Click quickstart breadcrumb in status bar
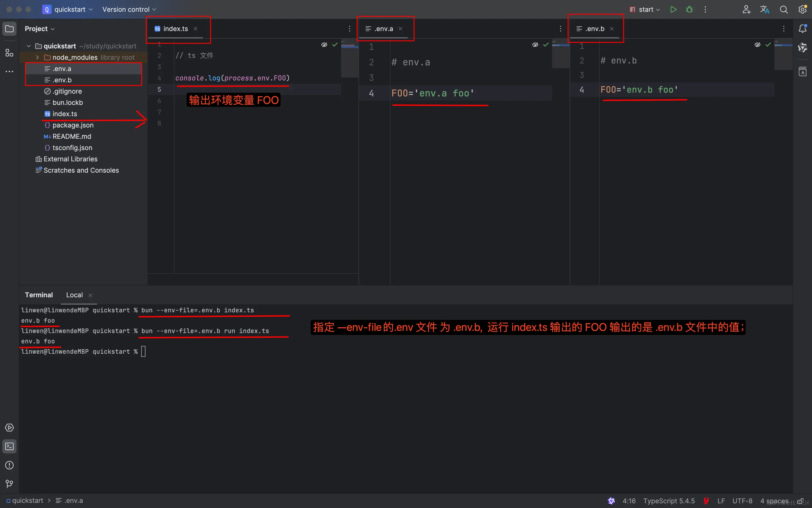Screen dimensions: 812x508 (25, 500)
